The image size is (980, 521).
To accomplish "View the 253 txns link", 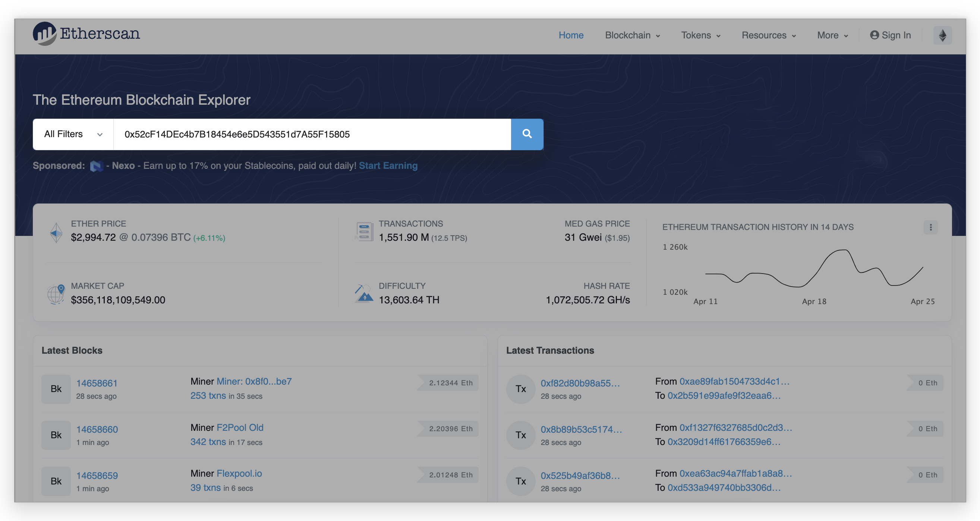I will tap(208, 395).
